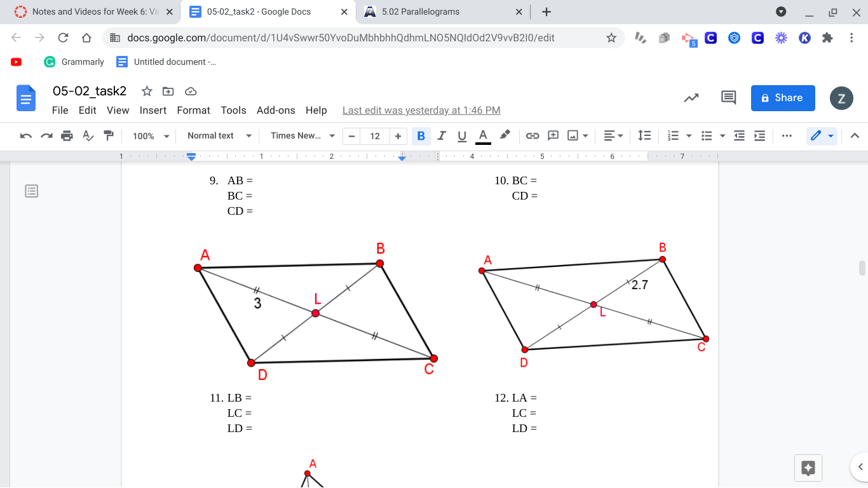Apply a bulleted list

tap(707, 135)
